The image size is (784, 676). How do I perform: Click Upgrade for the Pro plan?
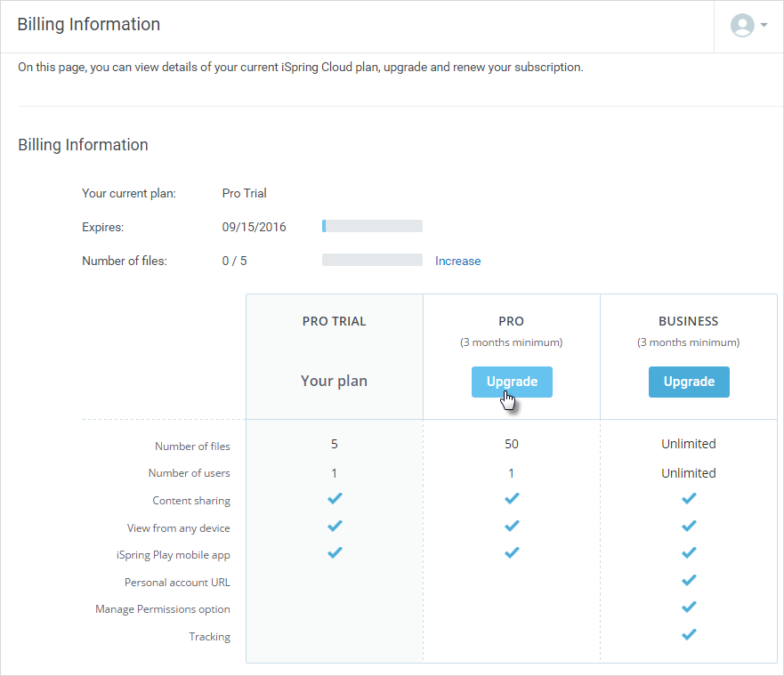[x=511, y=381]
